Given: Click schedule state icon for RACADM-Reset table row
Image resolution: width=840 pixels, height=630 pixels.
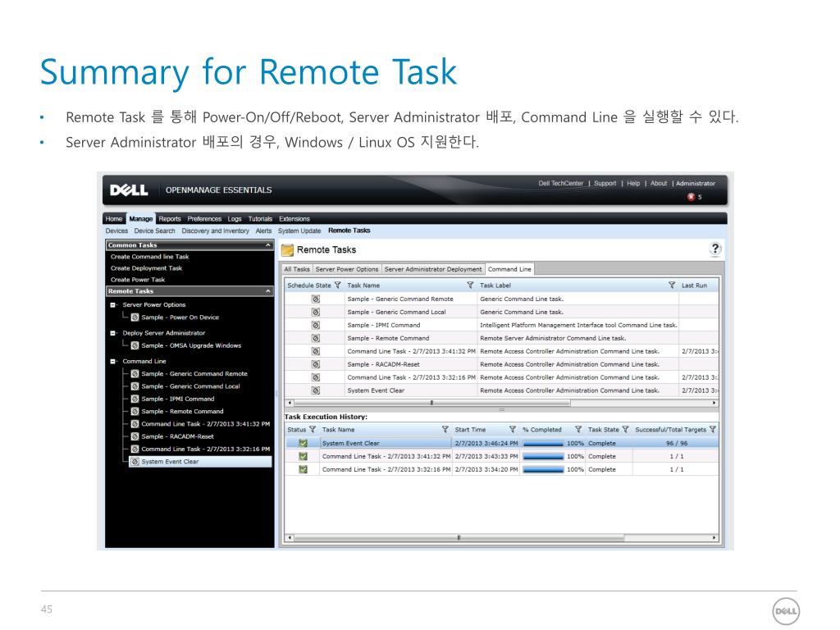Looking at the screenshot, I should (316, 364).
